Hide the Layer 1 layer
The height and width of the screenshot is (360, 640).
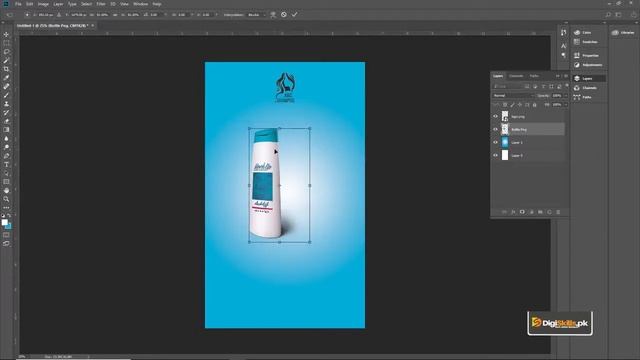pyautogui.click(x=496, y=142)
